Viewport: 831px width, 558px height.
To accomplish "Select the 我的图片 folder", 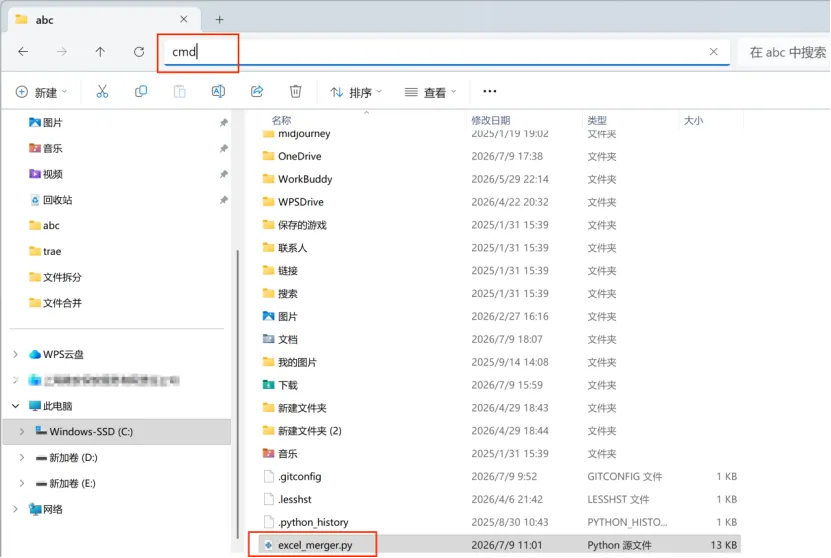I will [290, 362].
